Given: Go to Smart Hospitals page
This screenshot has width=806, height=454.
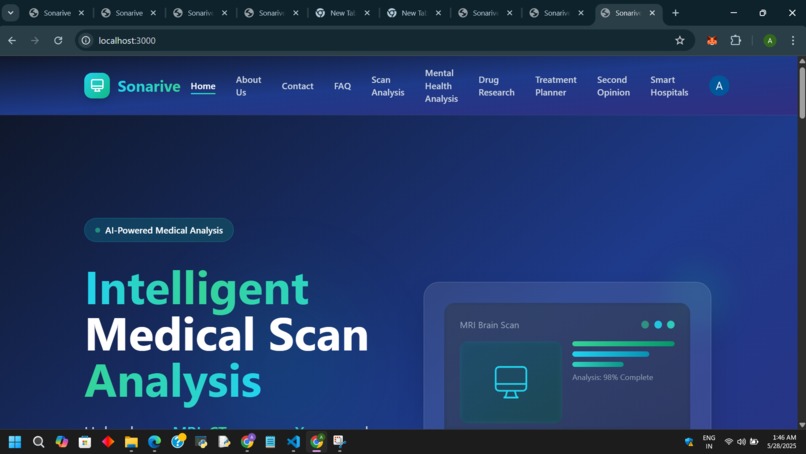Looking at the screenshot, I should tap(669, 86).
